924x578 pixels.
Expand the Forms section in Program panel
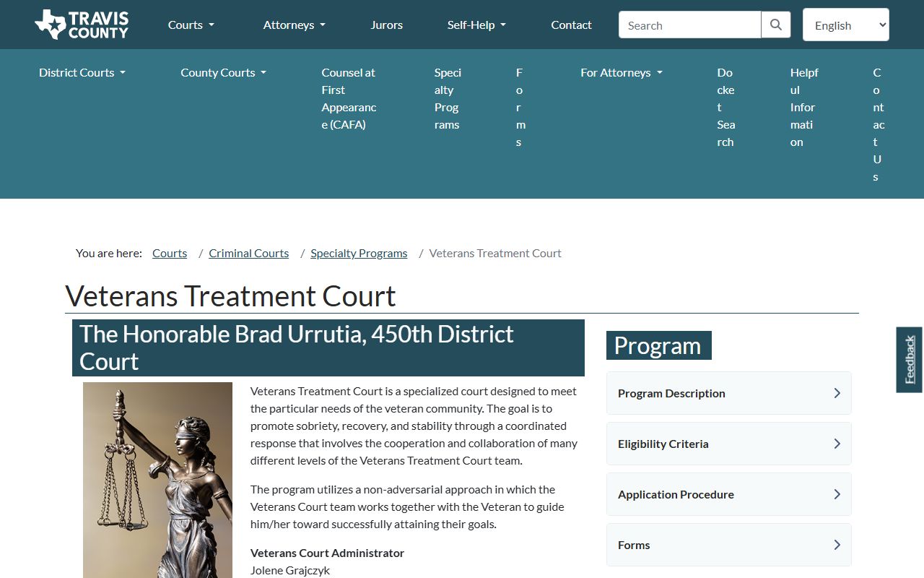click(x=729, y=545)
